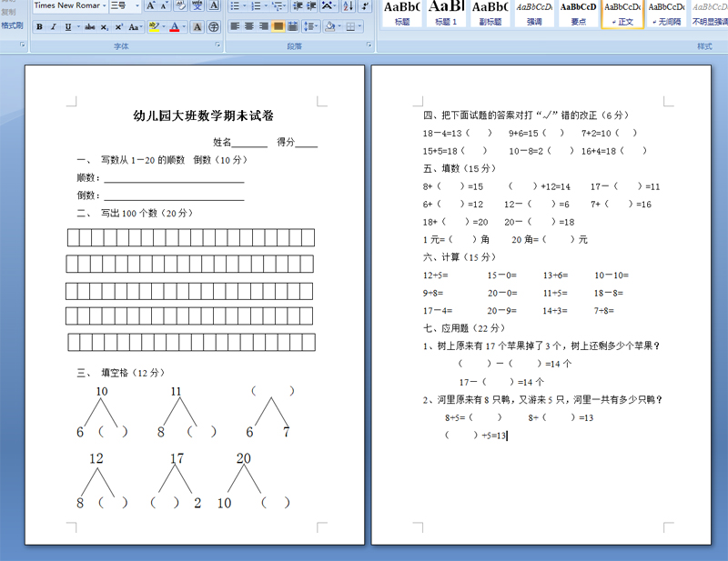Image resolution: width=728 pixels, height=561 pixels.
Task: Toggle bold formatting
Action: 39,27
